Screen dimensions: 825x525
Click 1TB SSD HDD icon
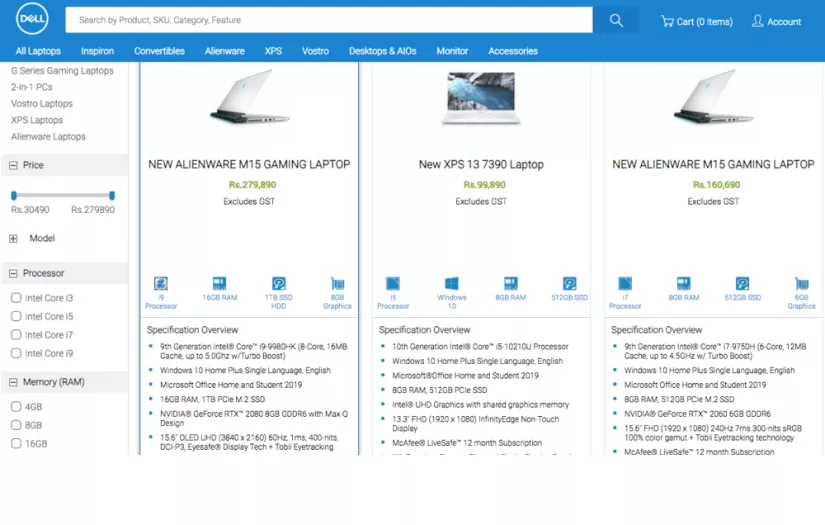pyautogui.click(x=278, y=284)
